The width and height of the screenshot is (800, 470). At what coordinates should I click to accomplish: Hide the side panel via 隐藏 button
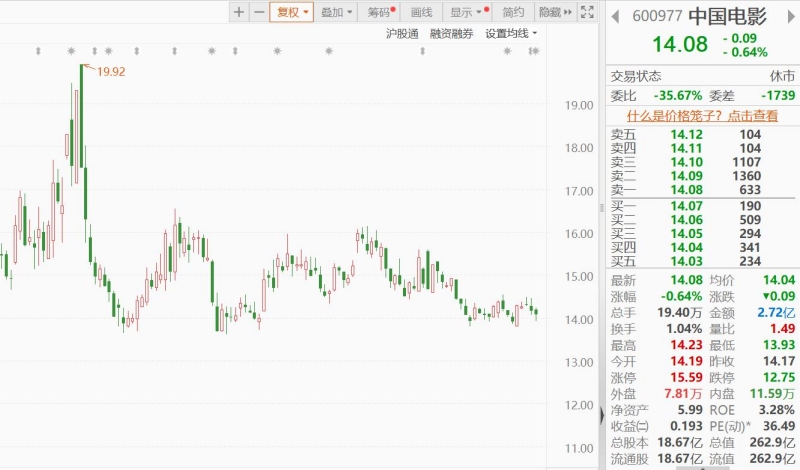pyautogui.click(x=550, y=12)
